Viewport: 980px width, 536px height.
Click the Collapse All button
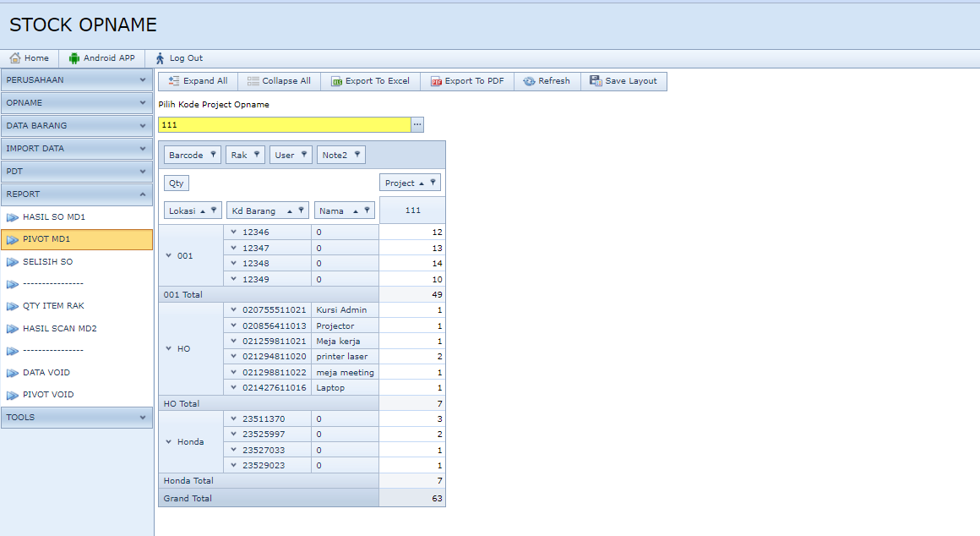pos(279,81)
